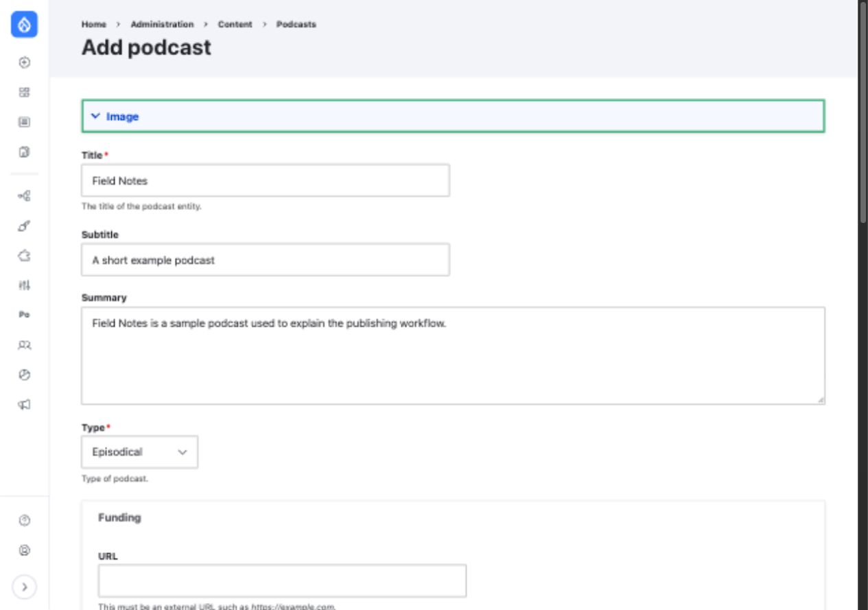
Task: Open the Help question mark icon
Action: (x=24, y=521)
